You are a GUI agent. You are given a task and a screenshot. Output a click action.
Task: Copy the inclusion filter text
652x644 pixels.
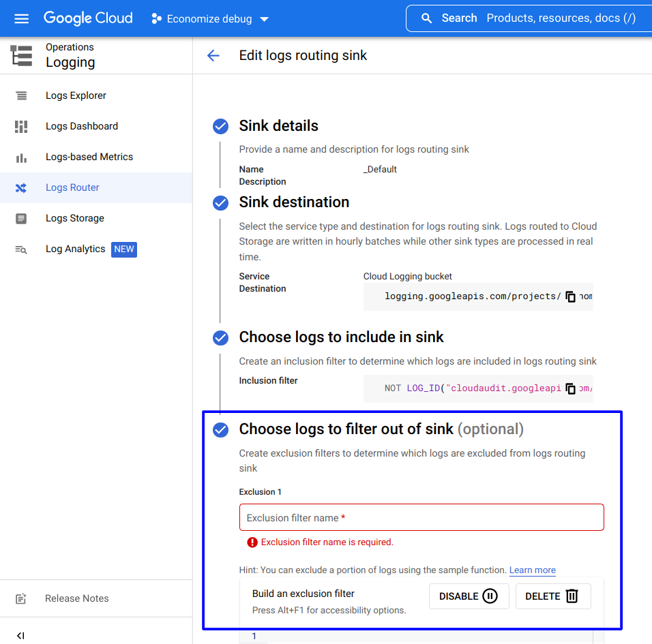[x=570, y=388]
